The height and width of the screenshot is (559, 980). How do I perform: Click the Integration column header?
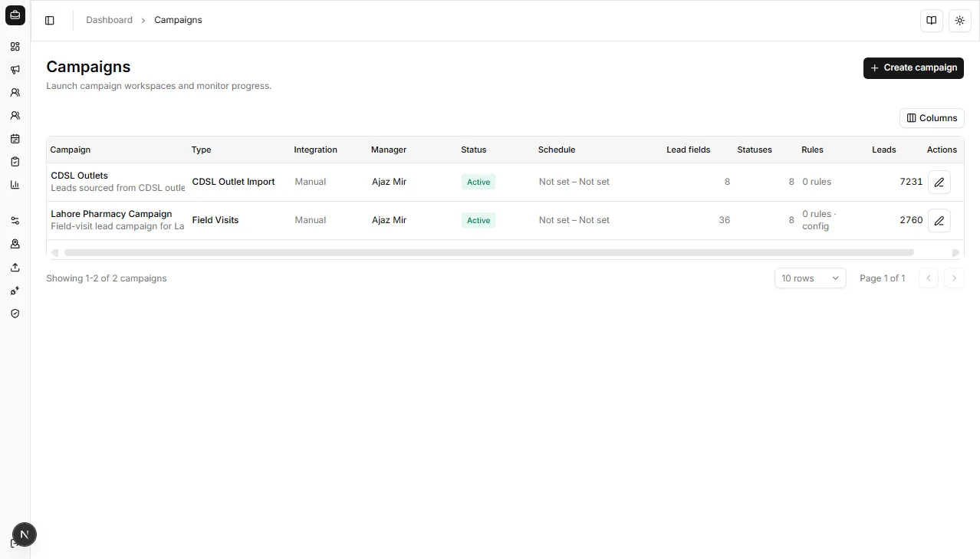click(x=315, y=150)
